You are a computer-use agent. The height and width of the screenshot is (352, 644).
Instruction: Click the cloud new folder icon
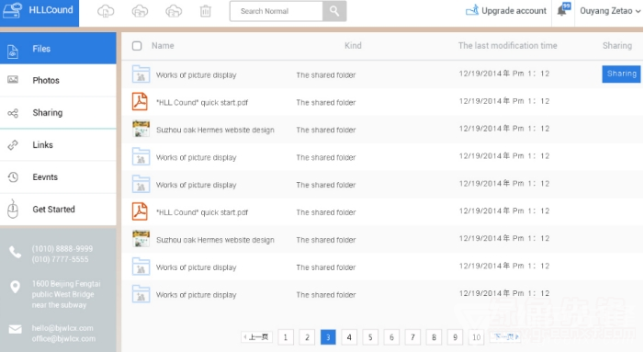(140, 11)
